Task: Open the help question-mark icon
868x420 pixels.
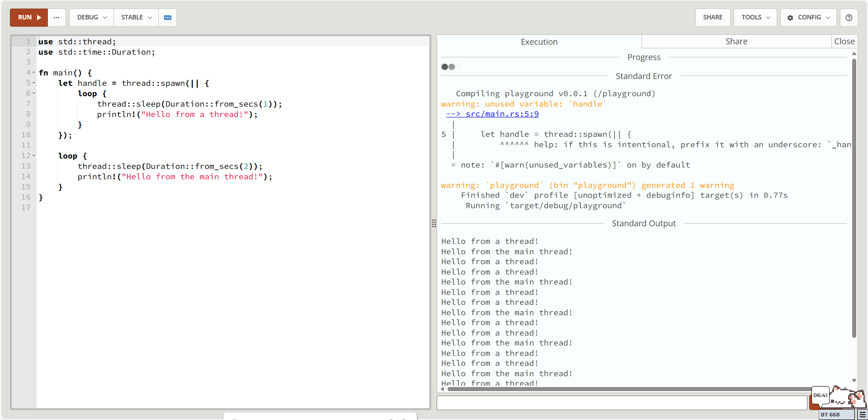Action: point(849,18)
